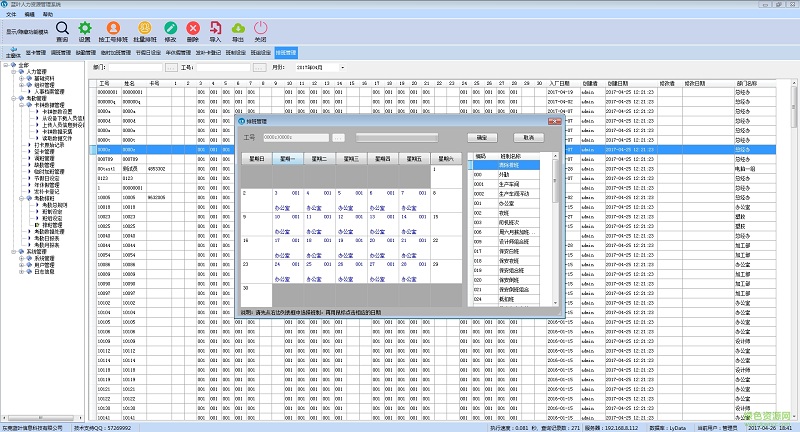Open 设置 with the green gear icon

coord(85,30)
